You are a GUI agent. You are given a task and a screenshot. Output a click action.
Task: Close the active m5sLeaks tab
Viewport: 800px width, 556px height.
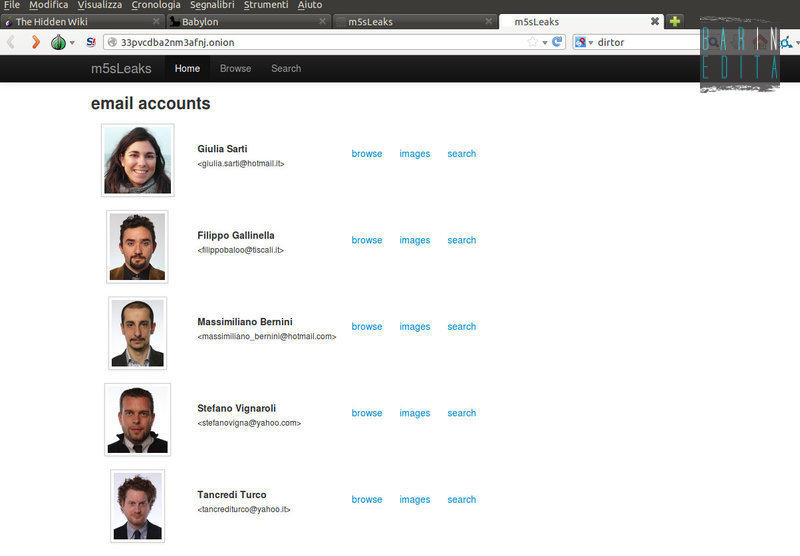pos(655,21)
